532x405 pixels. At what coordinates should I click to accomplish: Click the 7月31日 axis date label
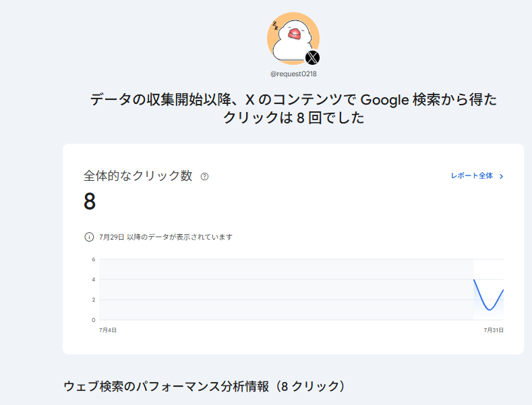[494, 330]
